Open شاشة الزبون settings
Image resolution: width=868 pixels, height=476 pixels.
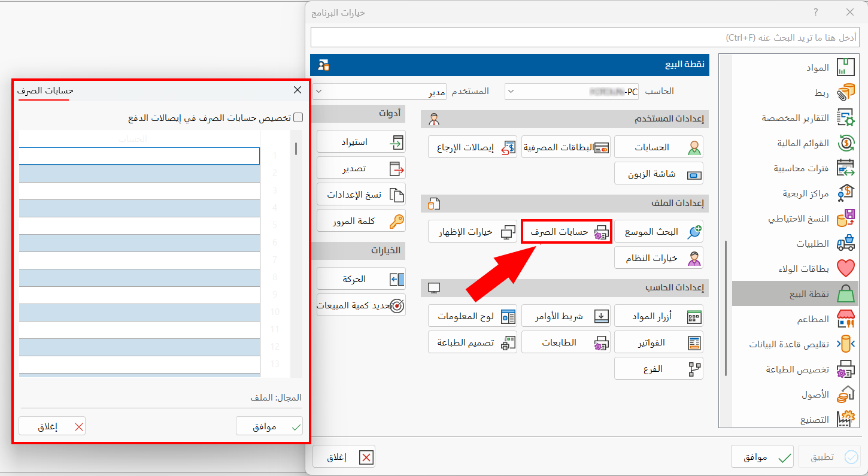click(x=658, y=173)
